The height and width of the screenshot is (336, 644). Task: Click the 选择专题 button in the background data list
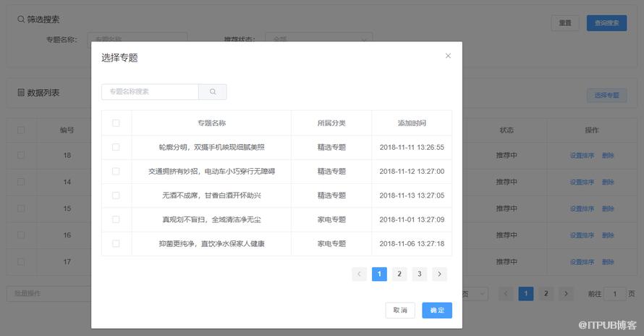point(606,96)
